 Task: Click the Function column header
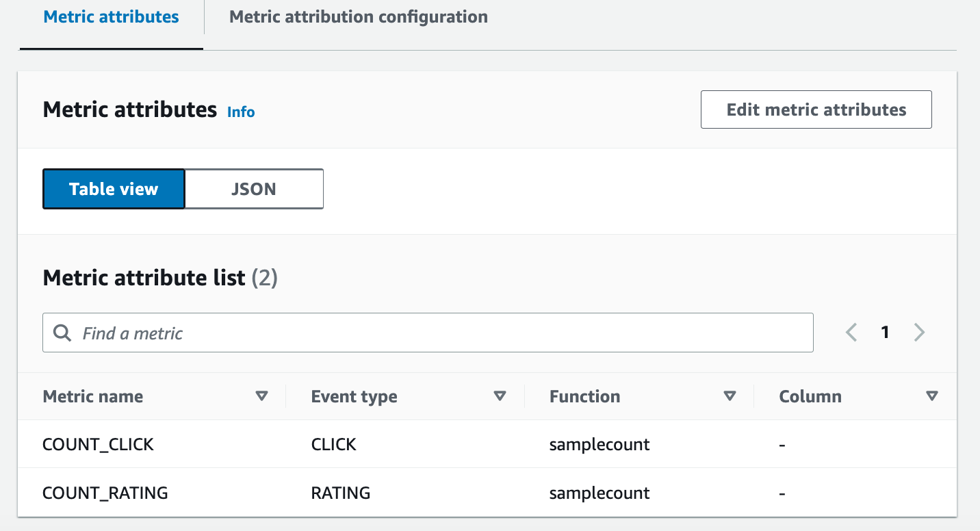[x=584, y=397]
